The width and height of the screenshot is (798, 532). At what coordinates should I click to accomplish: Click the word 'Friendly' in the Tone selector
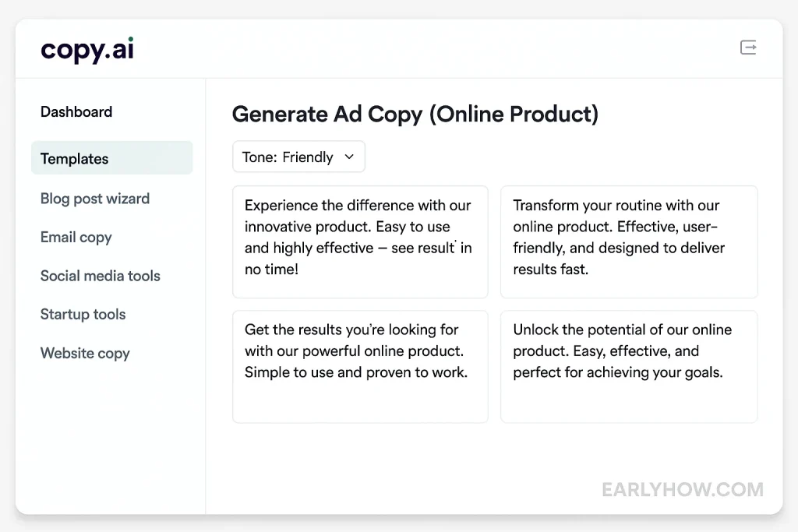tap(308, 157)
